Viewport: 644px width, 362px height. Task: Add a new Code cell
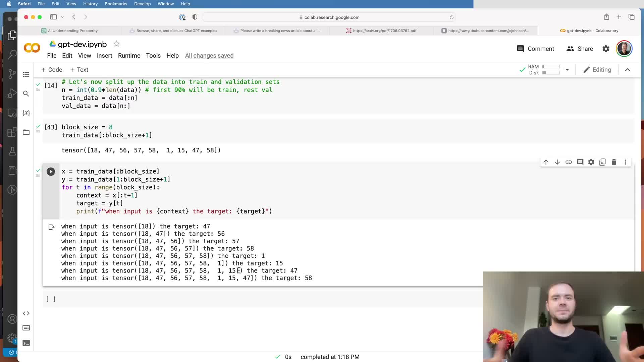pyautogui.click(x=52, y=70)
